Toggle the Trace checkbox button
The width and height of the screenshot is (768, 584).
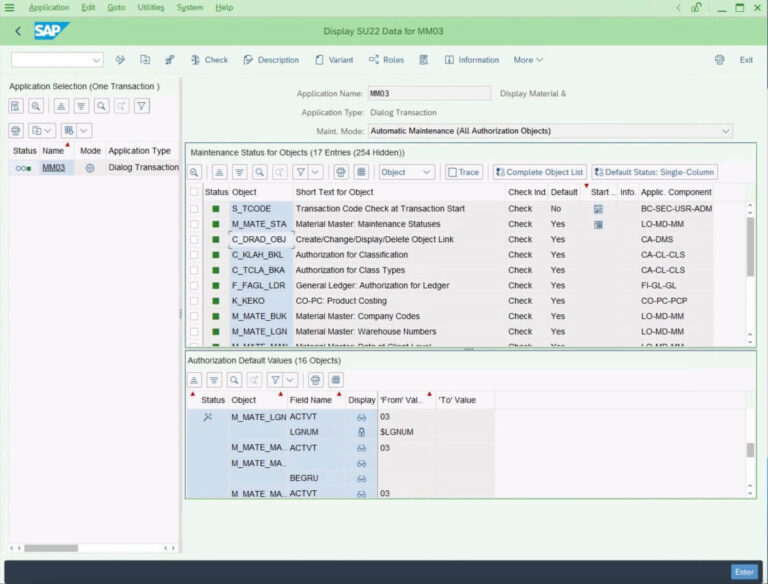point(463,172)
